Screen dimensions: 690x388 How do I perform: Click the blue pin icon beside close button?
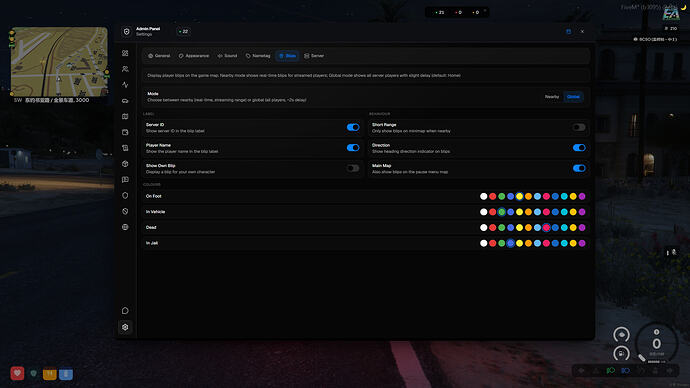point(569,32)
